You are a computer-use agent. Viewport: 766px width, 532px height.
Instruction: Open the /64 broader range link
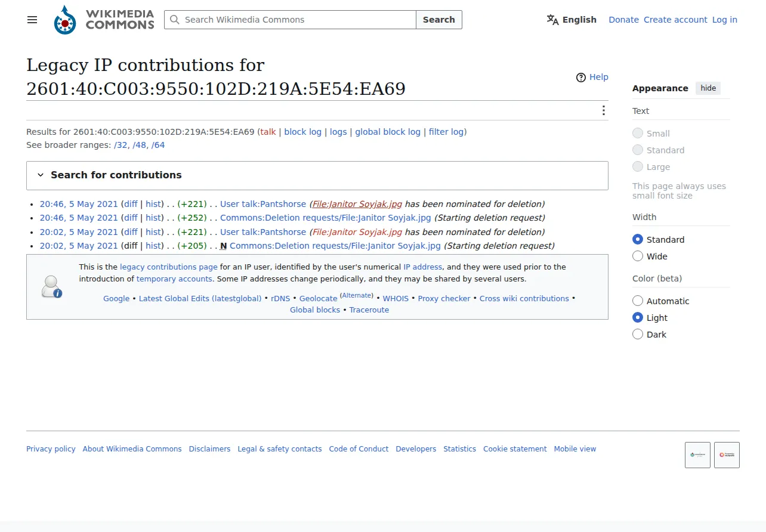[x=158, y=145]
